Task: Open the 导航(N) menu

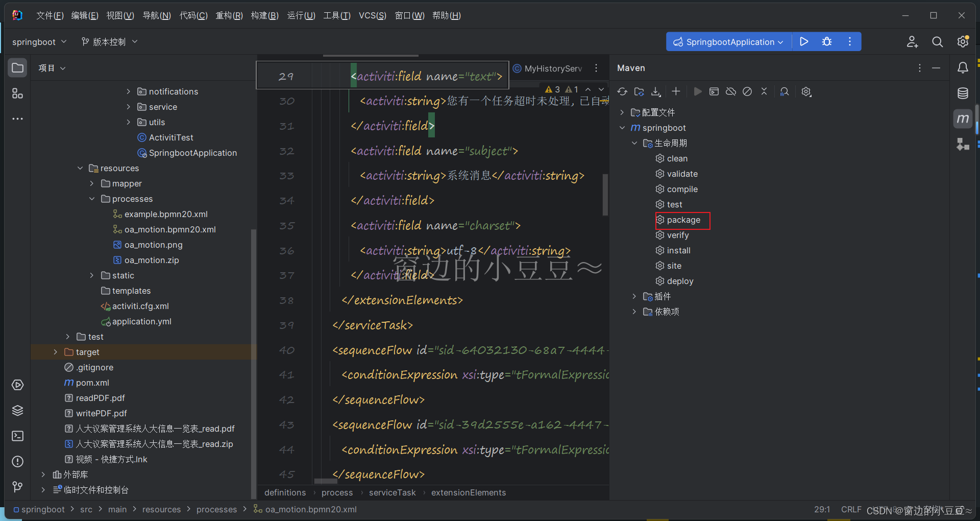Action: (157, 15)
